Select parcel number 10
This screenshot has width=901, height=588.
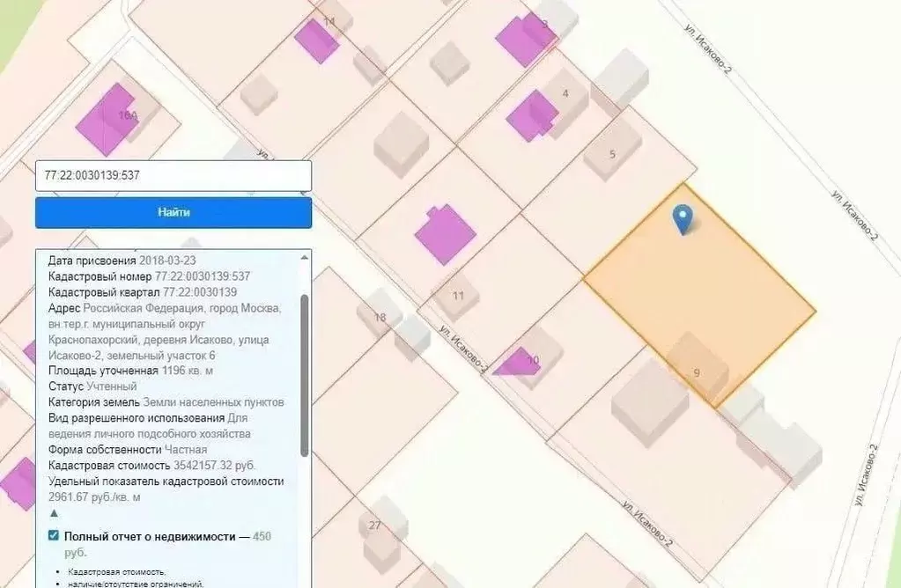point(533,359)
